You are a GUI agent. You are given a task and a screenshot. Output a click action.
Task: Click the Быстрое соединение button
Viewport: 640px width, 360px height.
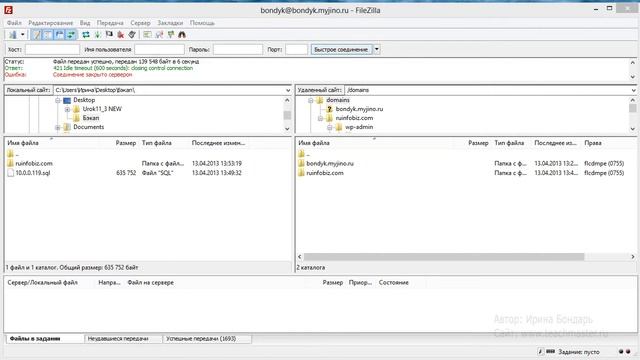(341, 49)
